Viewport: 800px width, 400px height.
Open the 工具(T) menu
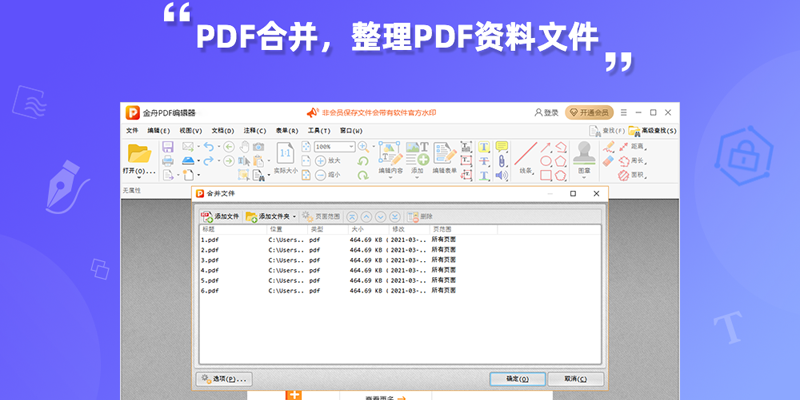319,131
